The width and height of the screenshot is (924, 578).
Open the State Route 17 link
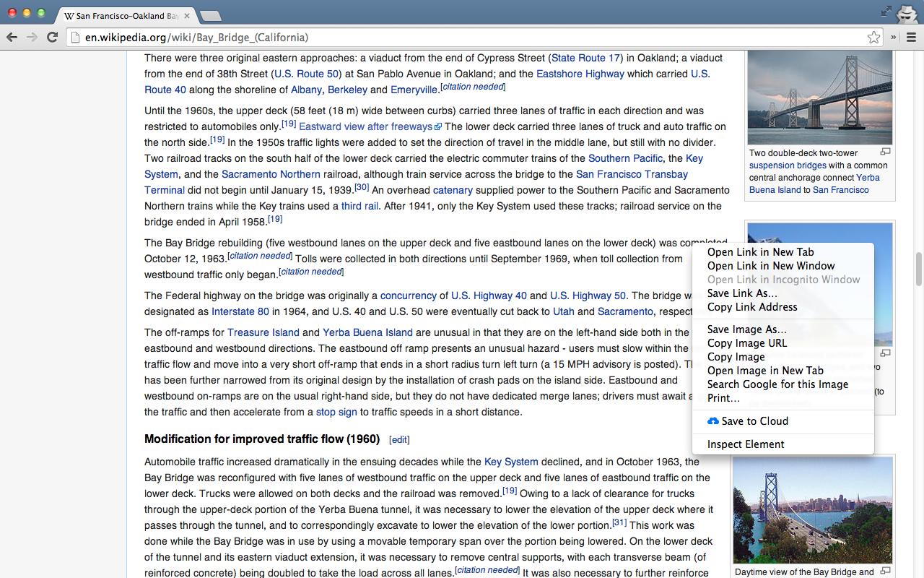click(x=585, y=58)
